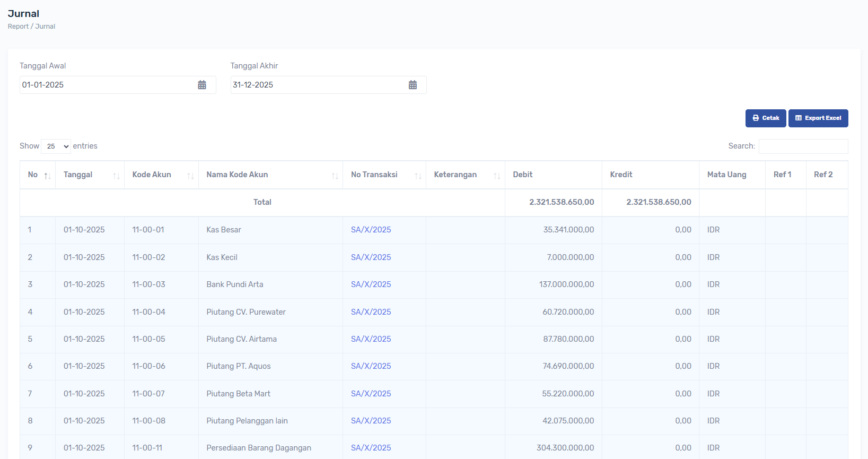
Task: Click Keterangan column sort icon
Action: (497, 176)
